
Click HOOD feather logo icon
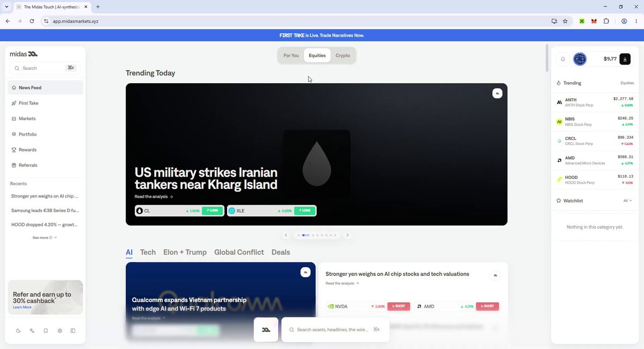(x=559, y=179)
